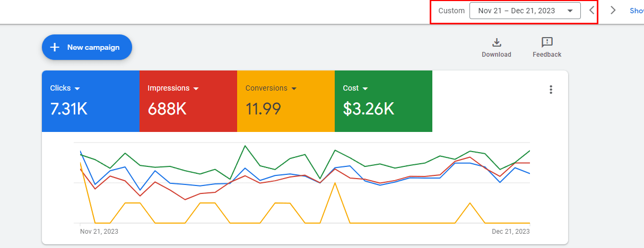The image size is (644, 248).
Task: Select the green $3.26K Cost value
Action: coord(368,109)
